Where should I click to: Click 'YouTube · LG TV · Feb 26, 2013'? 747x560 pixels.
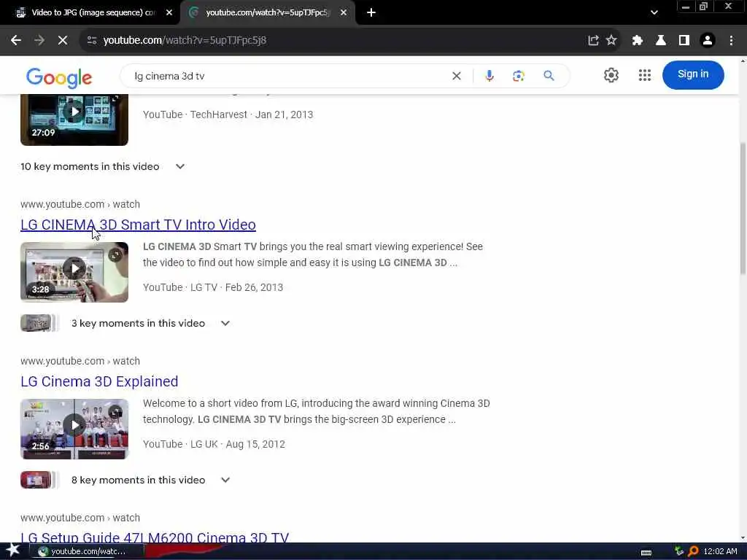coord(213,287)
